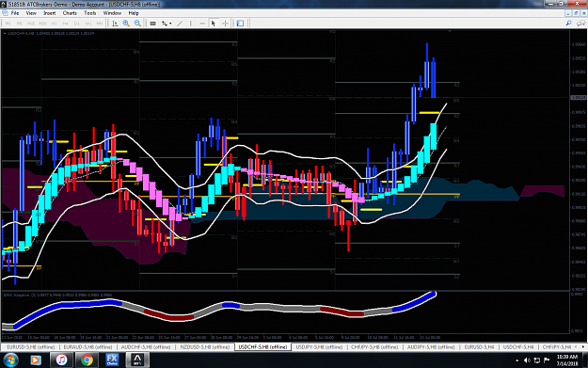The image size is (588, 368).
Task: Switch to M5 timeframe button
Action: [19, 24]
